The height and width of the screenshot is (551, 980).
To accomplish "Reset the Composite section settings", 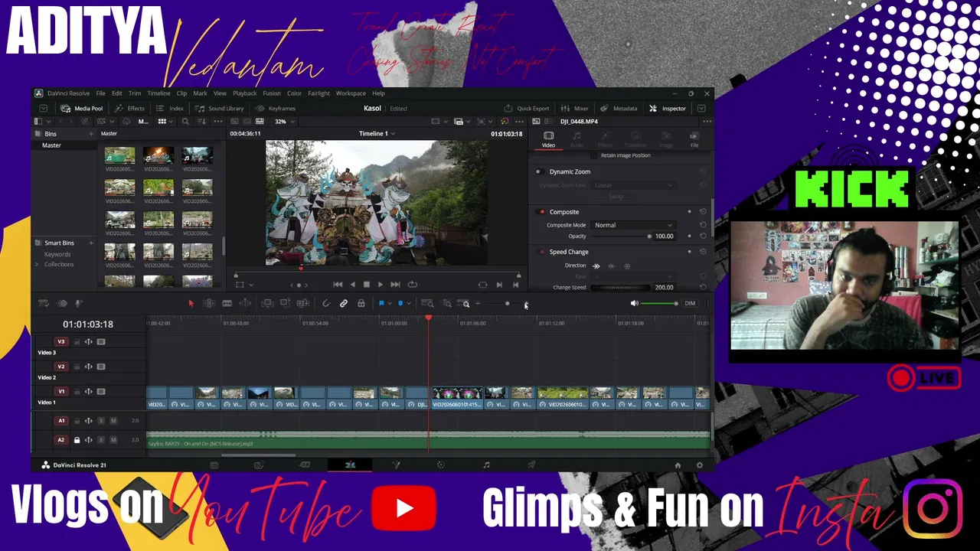I will click(x=703, y=212).
